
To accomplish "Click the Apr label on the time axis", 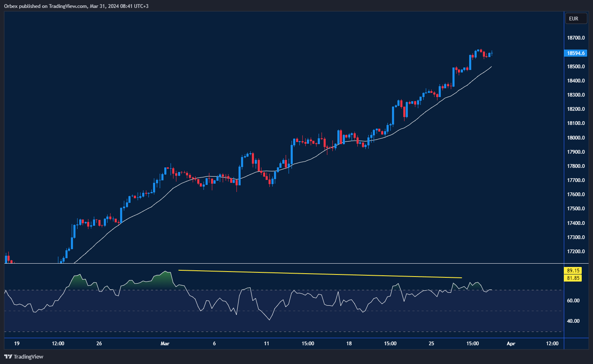I will pyautogui.click(x=510, y=344).
